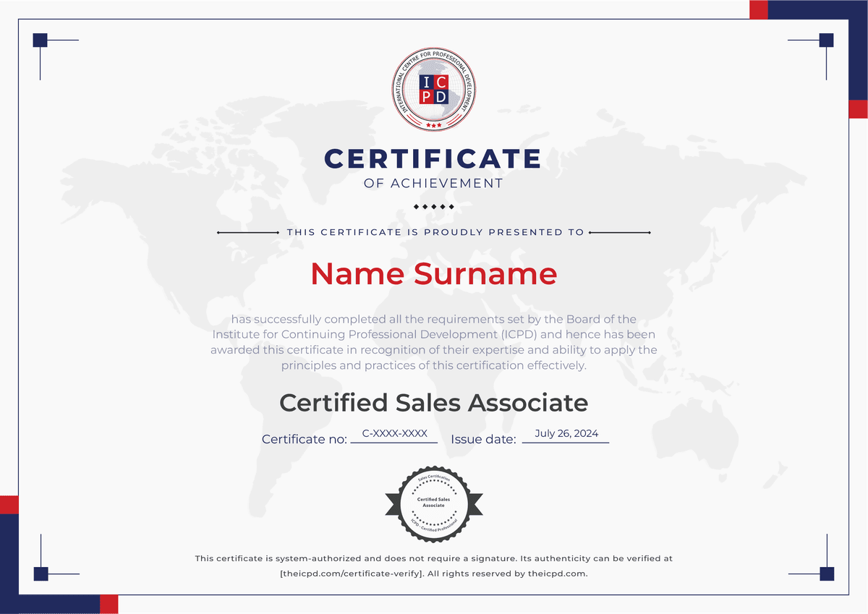Click 'awarded this certificate in recognition' line
The width and height of the screenshot is (868, 614).
point(434,350)
